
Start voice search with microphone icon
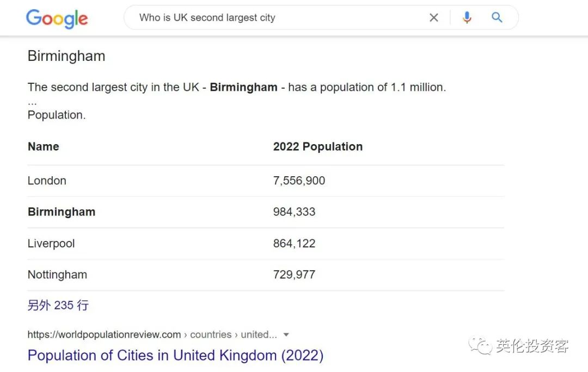(467, 18)
